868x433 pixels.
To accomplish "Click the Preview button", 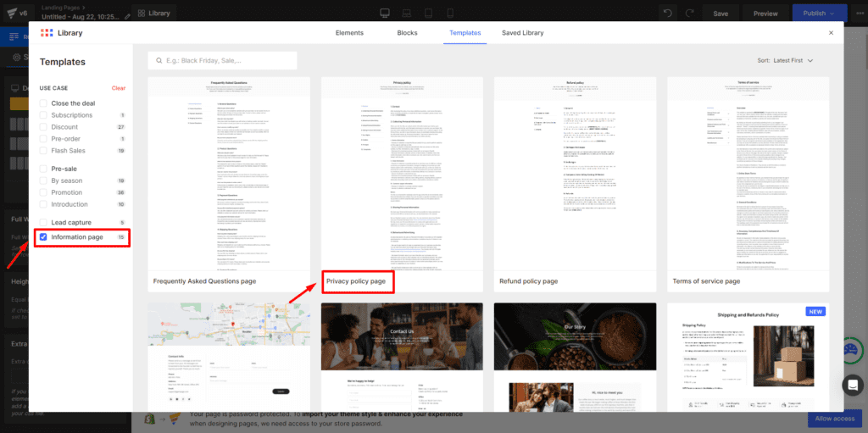I will [765, 14].
